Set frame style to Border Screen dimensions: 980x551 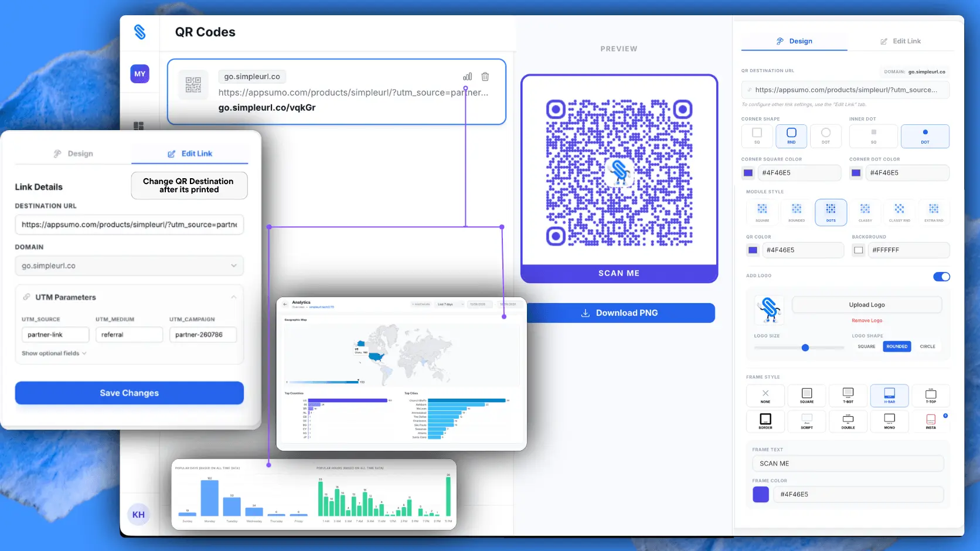coord(765,421)
